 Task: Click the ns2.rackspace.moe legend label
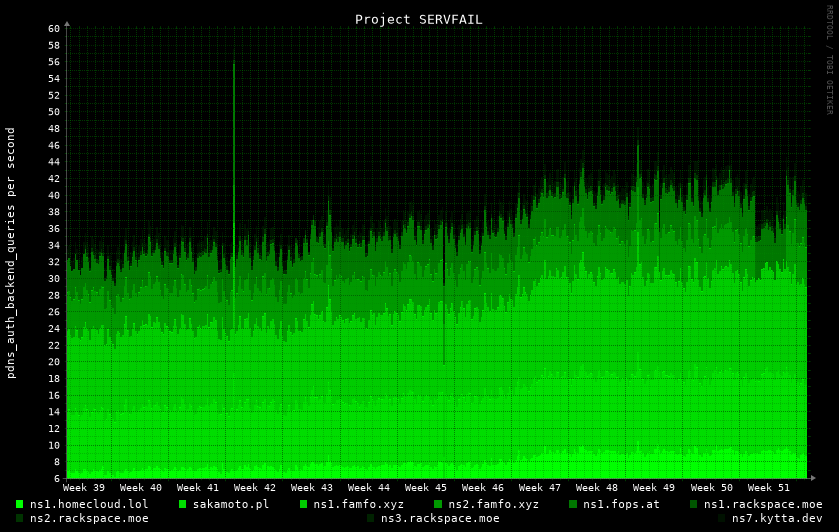click(x=89, y=518)
